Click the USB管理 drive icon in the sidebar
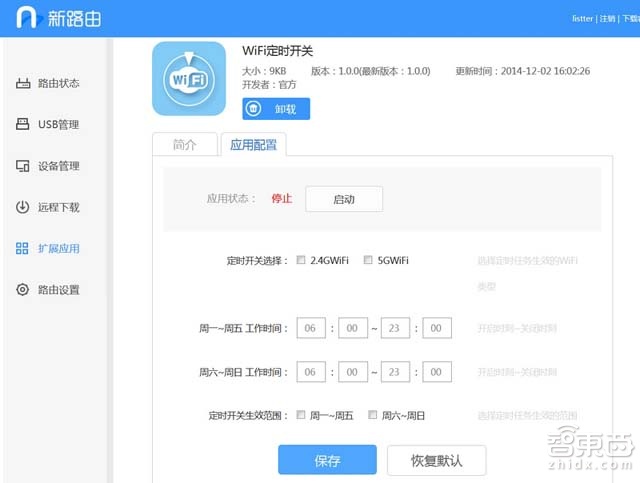Image resolution: width=640 pixels, height=483 pixels. coord(22,124)
